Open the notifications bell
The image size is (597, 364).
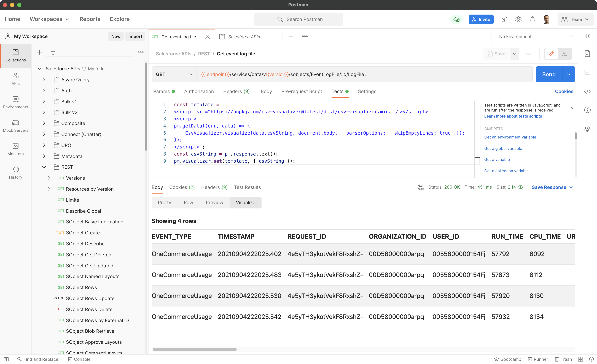pos(532,19)
